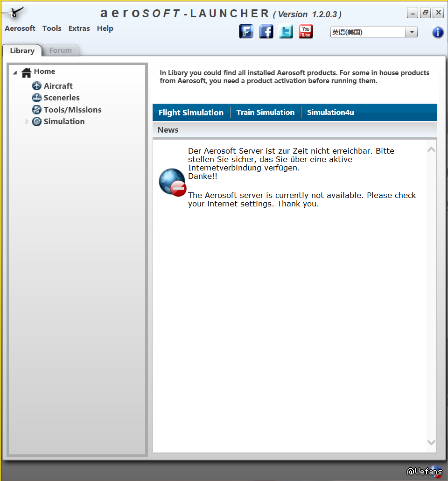The height and width of the screenshot is (481, 448).
Task: Click the news scrollbar down arrow
Action: (x=432, y=442)
